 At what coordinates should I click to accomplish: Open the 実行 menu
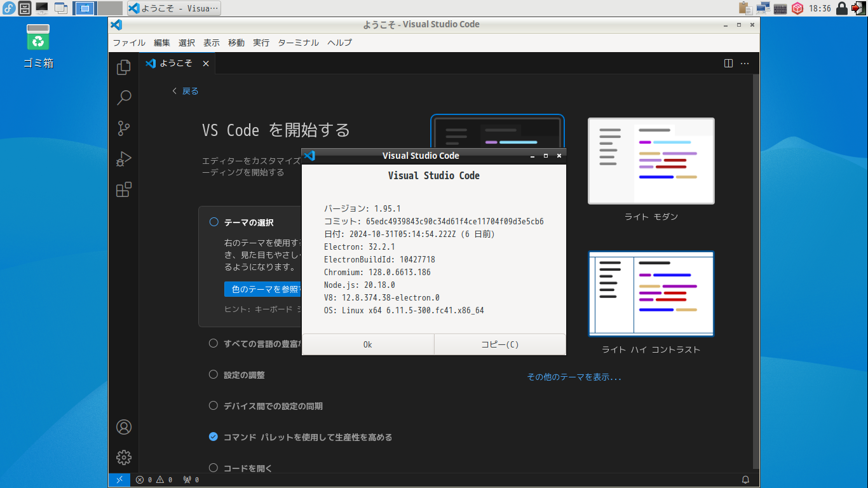pyautogui.click(x=261, y=43)
